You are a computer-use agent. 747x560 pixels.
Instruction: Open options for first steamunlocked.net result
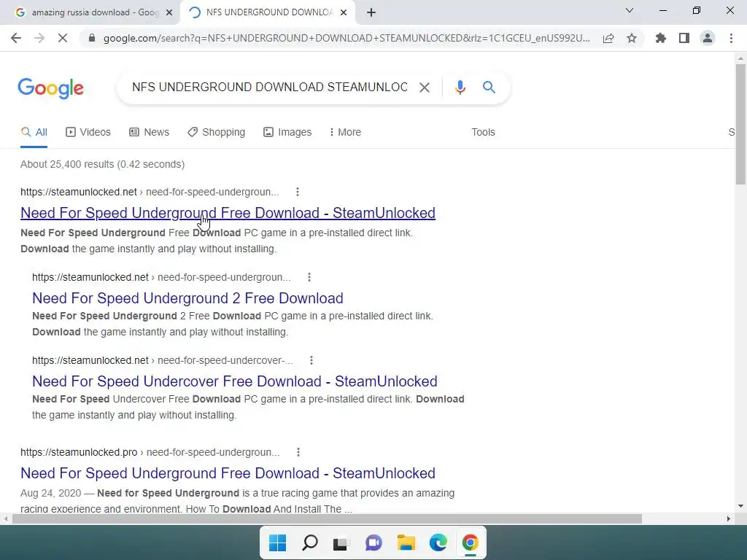click(x=298, y=192)
